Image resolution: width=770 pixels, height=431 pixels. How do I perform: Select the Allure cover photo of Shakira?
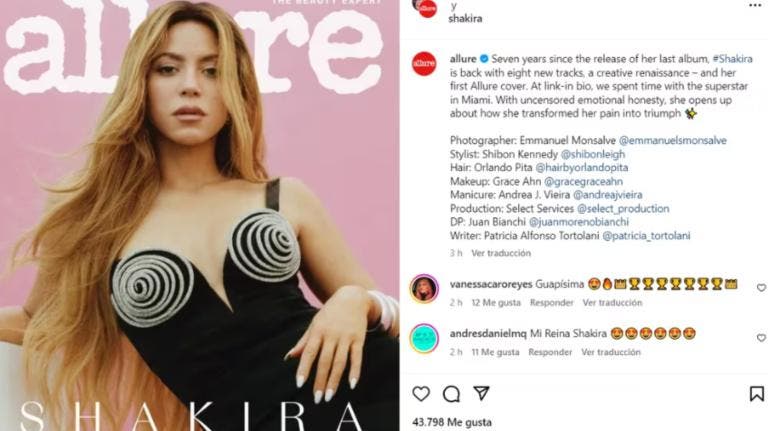coord(199,216)
